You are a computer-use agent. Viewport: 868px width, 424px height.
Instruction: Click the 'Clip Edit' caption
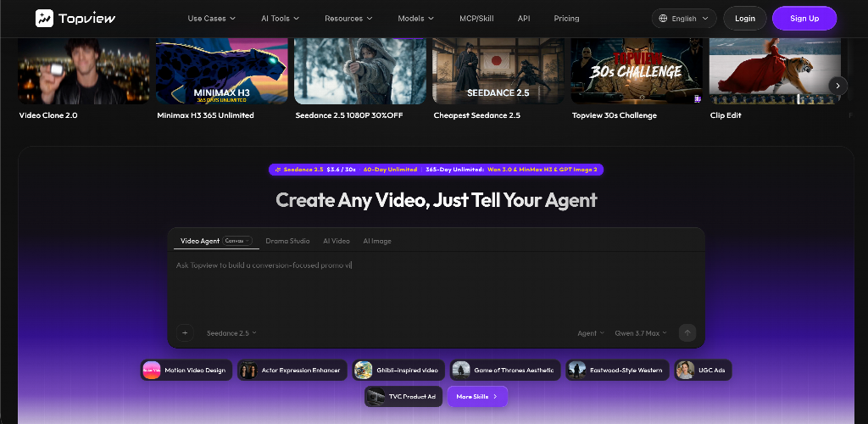pyautogui.click(x=726, y=115)
